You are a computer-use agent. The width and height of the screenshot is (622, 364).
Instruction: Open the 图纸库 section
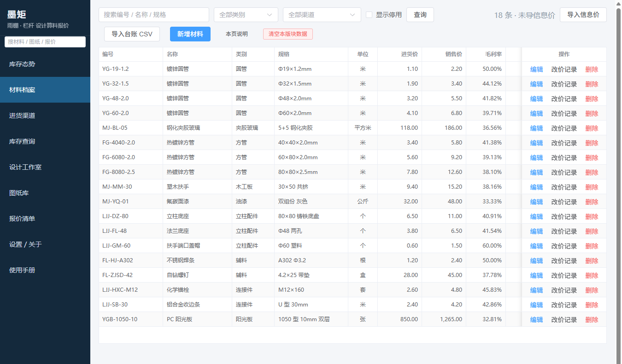(45, 193)
